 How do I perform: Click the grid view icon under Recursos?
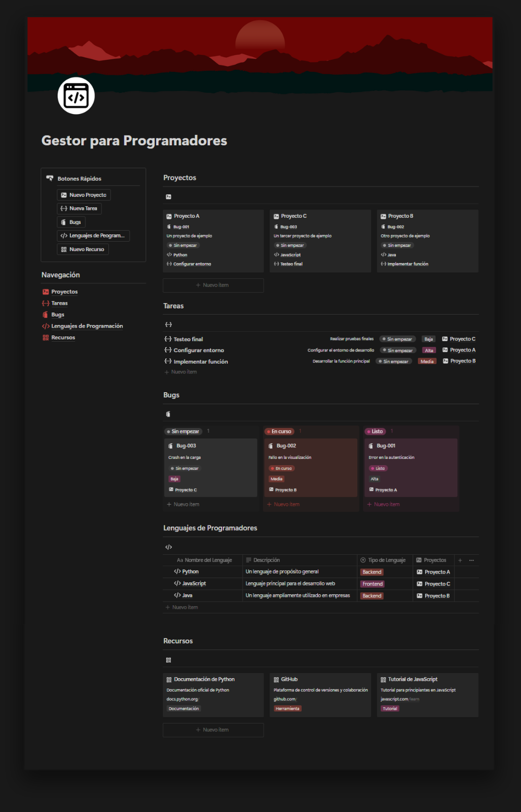pos(168,660)
